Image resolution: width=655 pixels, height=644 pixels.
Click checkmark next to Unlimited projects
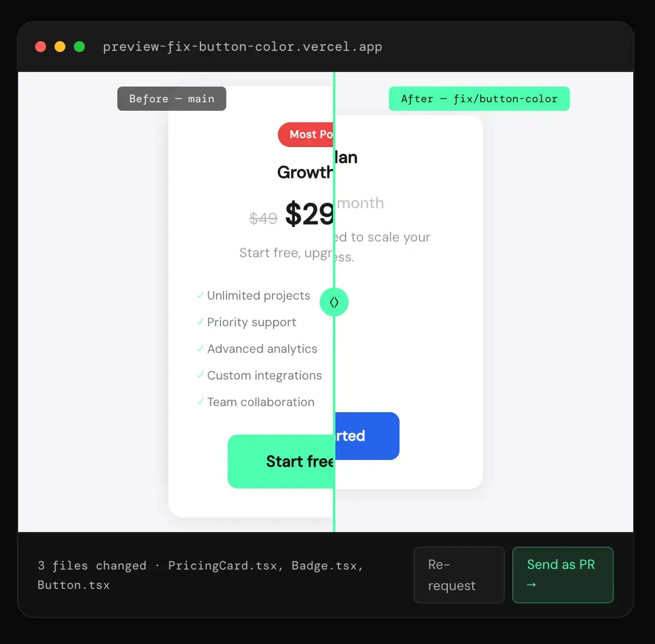point(200,295)
